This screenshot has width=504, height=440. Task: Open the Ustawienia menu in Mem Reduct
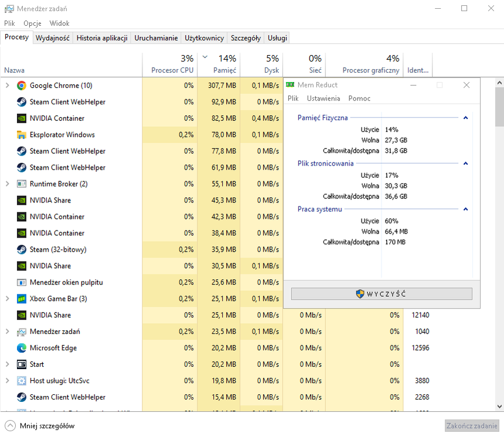pyautogui.click(x=323, y=98)
